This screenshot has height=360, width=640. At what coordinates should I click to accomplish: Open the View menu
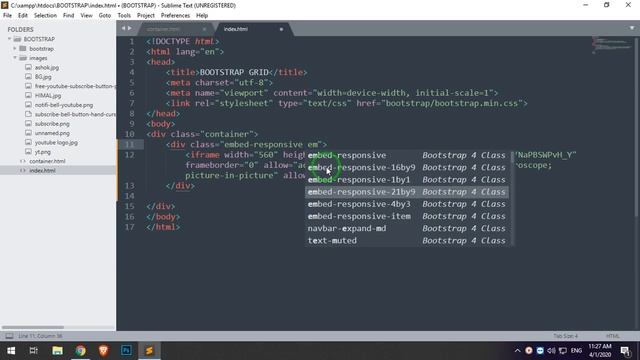(86, 16)
